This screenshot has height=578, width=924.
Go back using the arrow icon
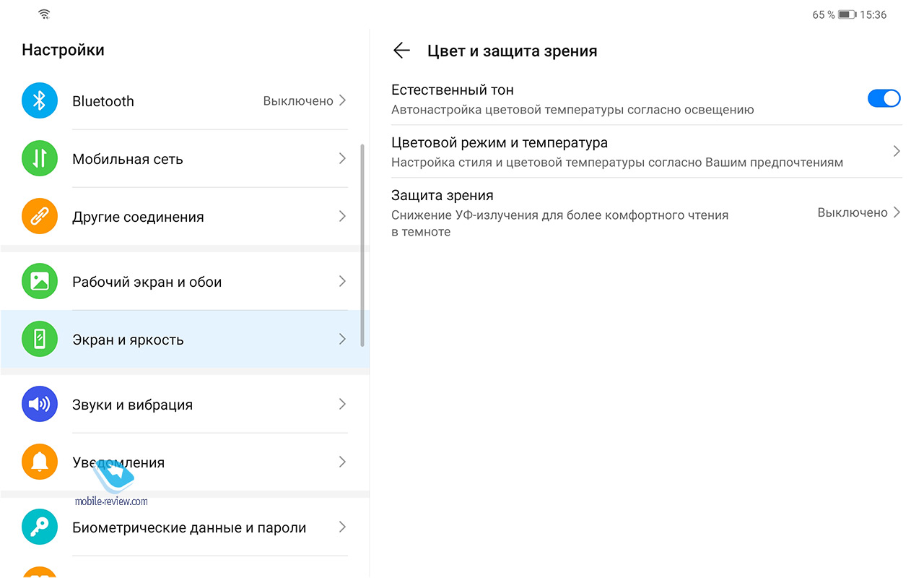[401, 51]
